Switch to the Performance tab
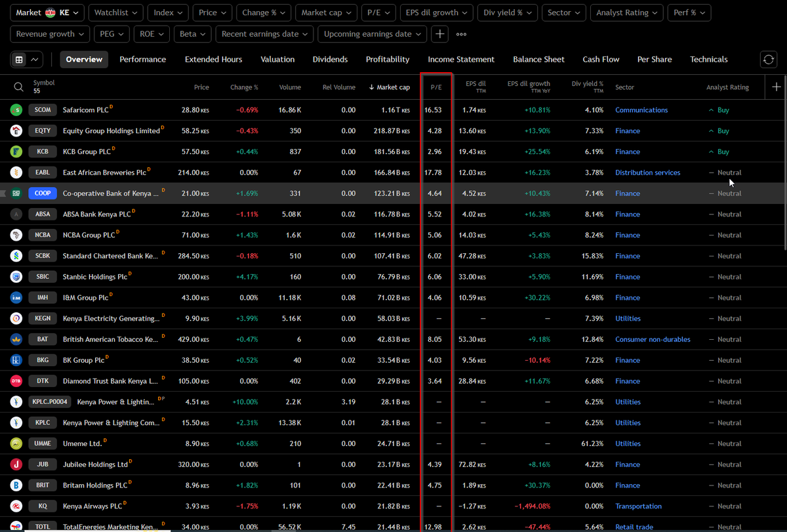Image resolution: width=787 pixels, height=532 pixels. [142, 60]
